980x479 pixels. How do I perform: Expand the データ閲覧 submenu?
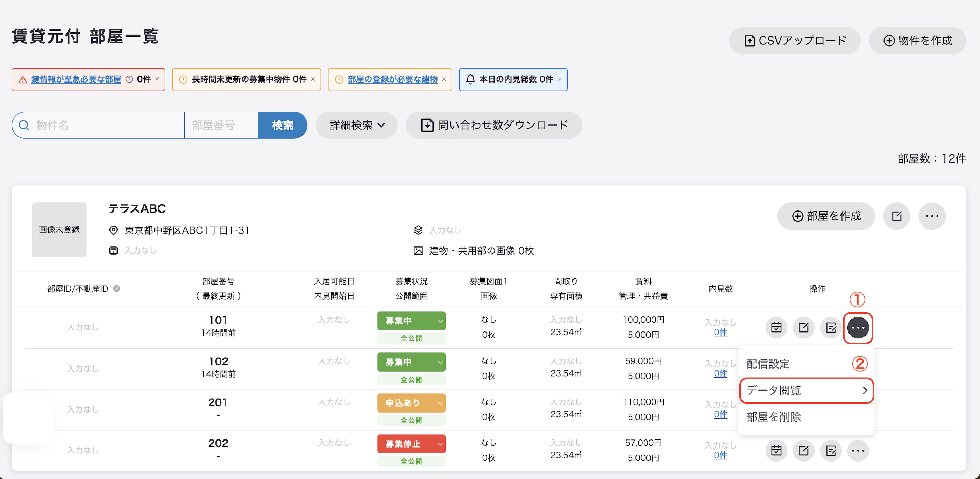[x=806, y=391]
